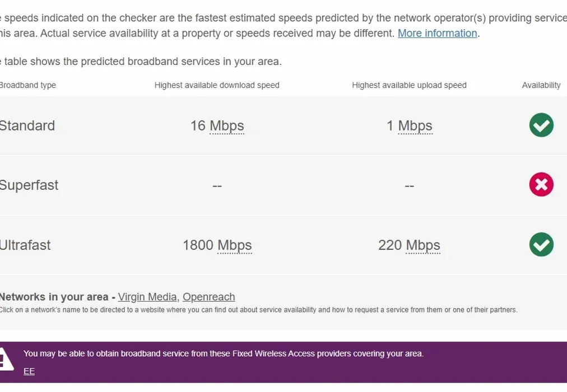
Task: Click the underlined 220 Mbps upload speed
Action: click(x=408, y=245)
